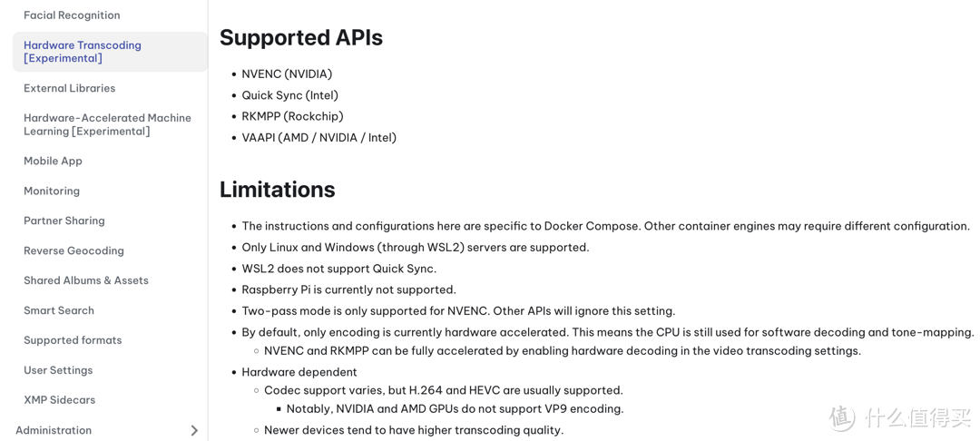The image size is (980, 441).
Task: Click the Limitations heading
Action: tap(278, 190)
